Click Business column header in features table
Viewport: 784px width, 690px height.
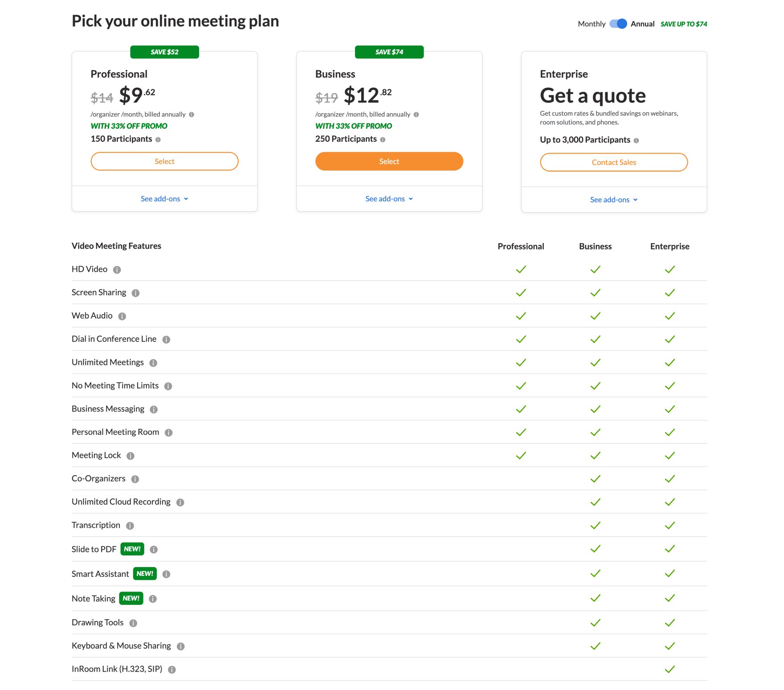[x=595, y=246]
